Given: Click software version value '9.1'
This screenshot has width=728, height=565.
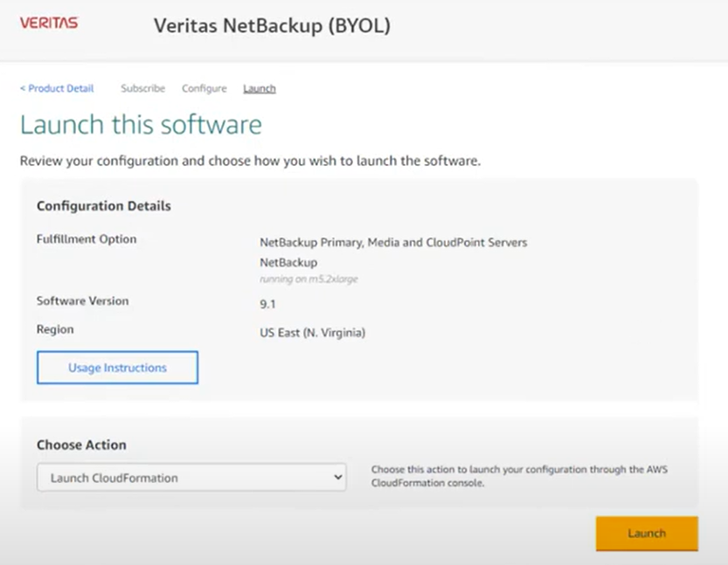Looking at the screenshot, I should pyautogui.click(x=267, y=304).
